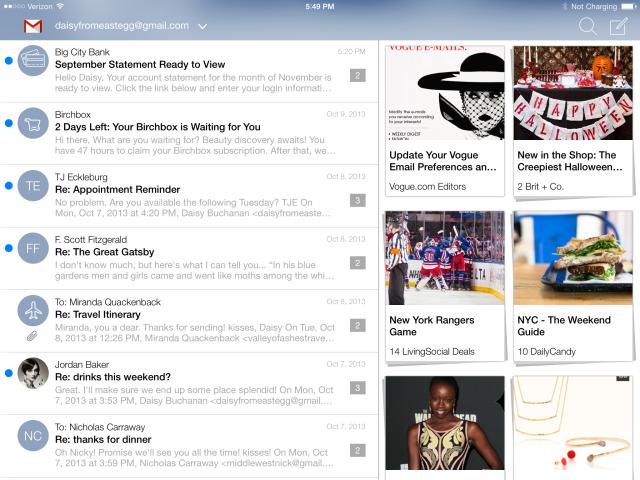Image resolution: width=640 pixels, height=480 pixels.
Task: Expand the account switcher chevron
Action: (202, 27)
